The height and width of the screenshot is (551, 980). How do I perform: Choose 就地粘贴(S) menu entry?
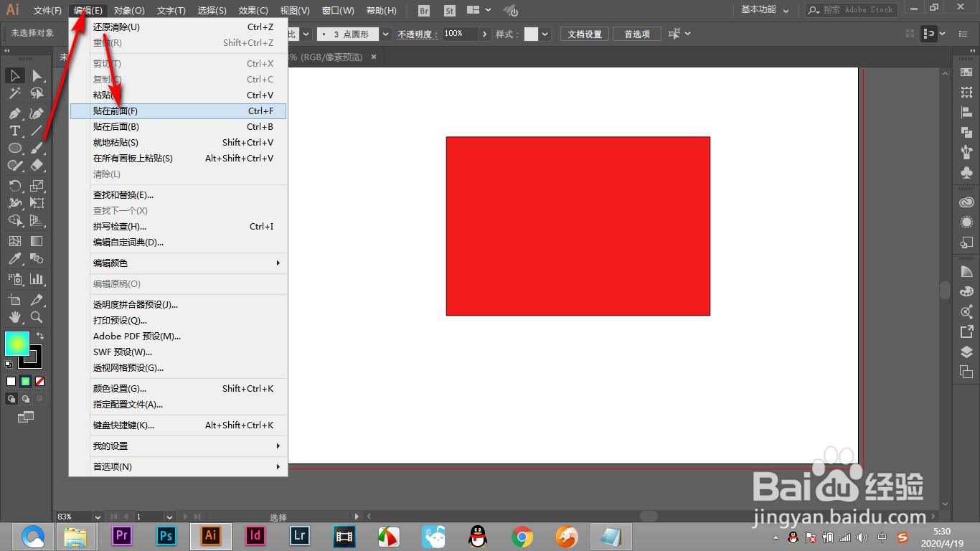tap(178, 143)
